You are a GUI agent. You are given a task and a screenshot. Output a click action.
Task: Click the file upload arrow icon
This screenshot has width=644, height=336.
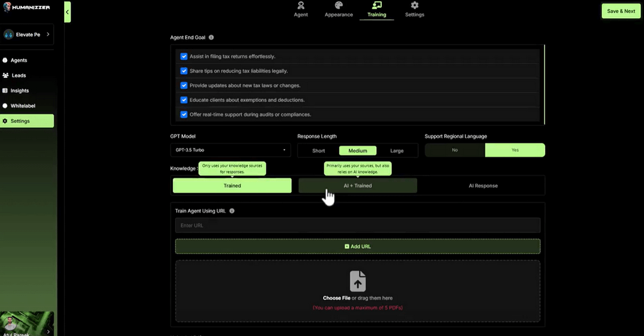tap(357, 281)
